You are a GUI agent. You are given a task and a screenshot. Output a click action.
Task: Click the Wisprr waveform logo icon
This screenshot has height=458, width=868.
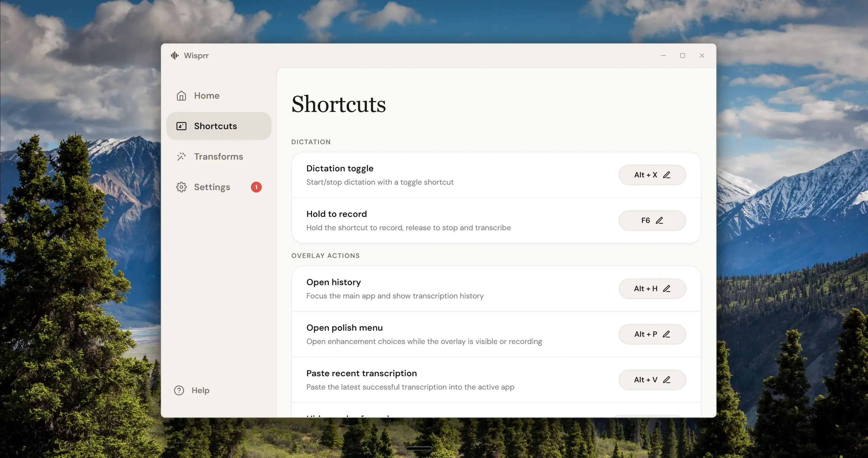(175, 56)
